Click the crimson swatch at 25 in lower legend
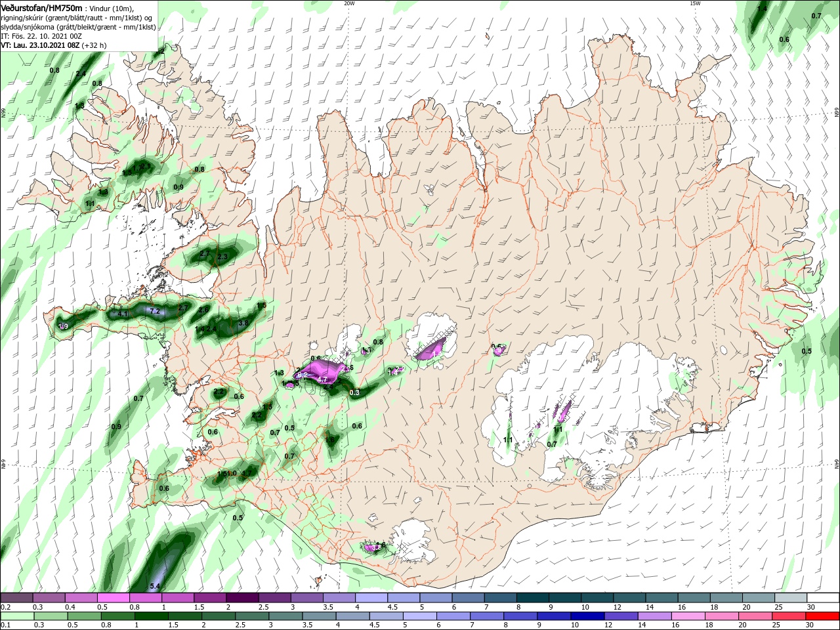This screenshot has width=840, height=630. (791, 616)
